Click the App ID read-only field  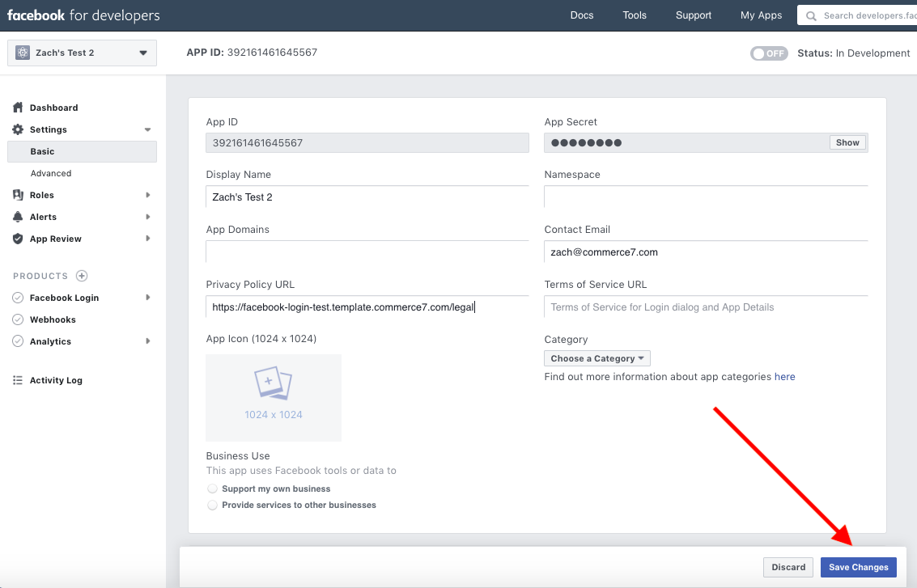(367, 142)
